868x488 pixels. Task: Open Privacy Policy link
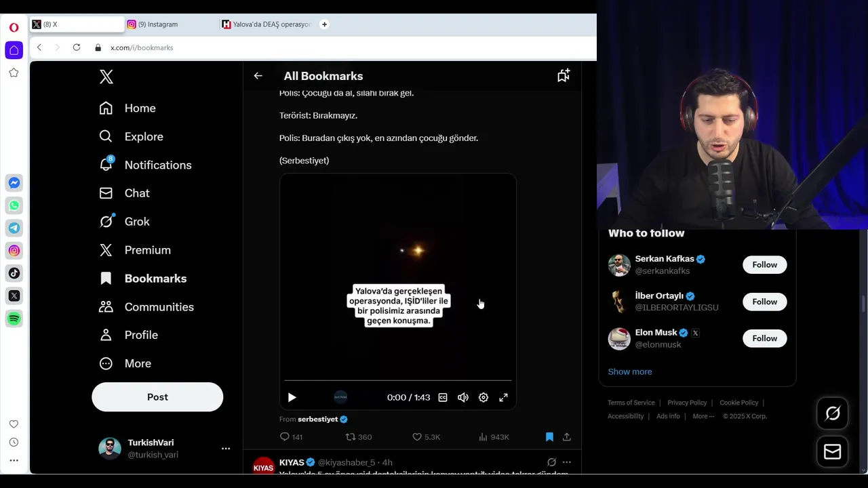687,403
